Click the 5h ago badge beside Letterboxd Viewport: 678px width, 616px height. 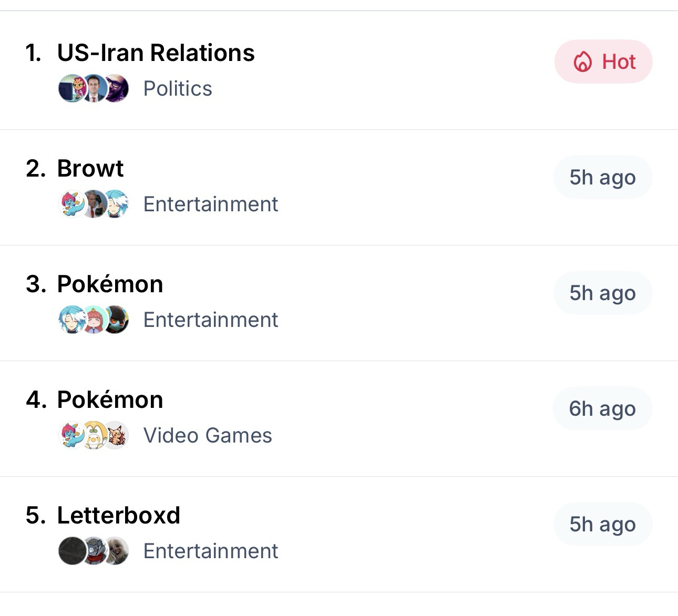coord(602,525)
